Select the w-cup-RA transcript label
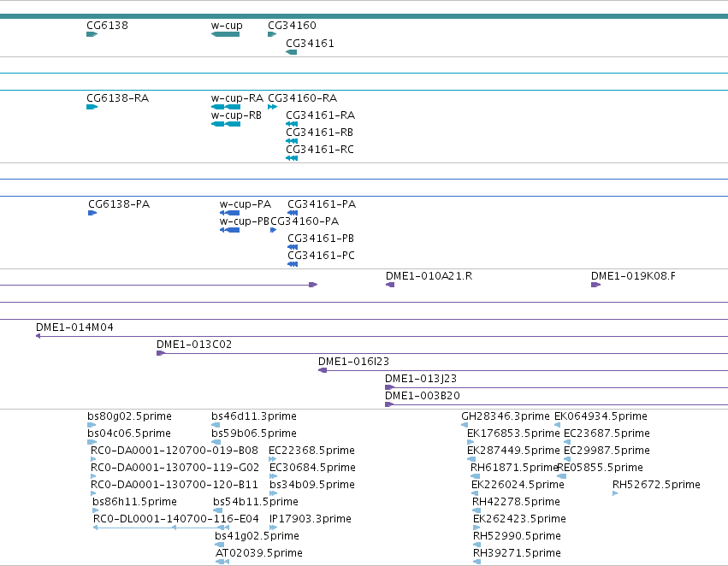728x566 pixels. coord(237,98)
